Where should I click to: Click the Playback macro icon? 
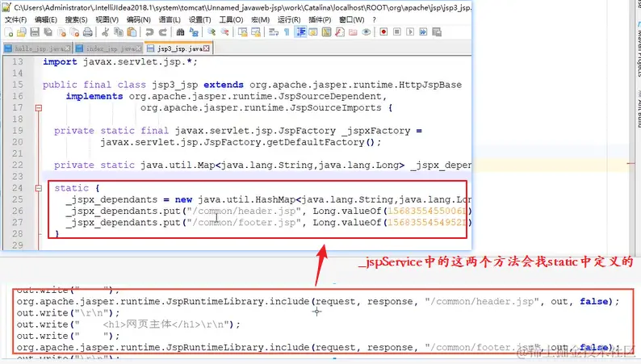(x=410, y=31)
